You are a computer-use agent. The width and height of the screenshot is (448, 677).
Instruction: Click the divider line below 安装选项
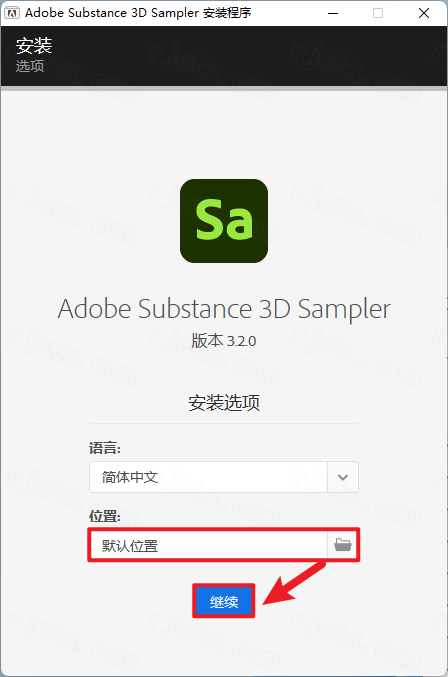point(224,424)
